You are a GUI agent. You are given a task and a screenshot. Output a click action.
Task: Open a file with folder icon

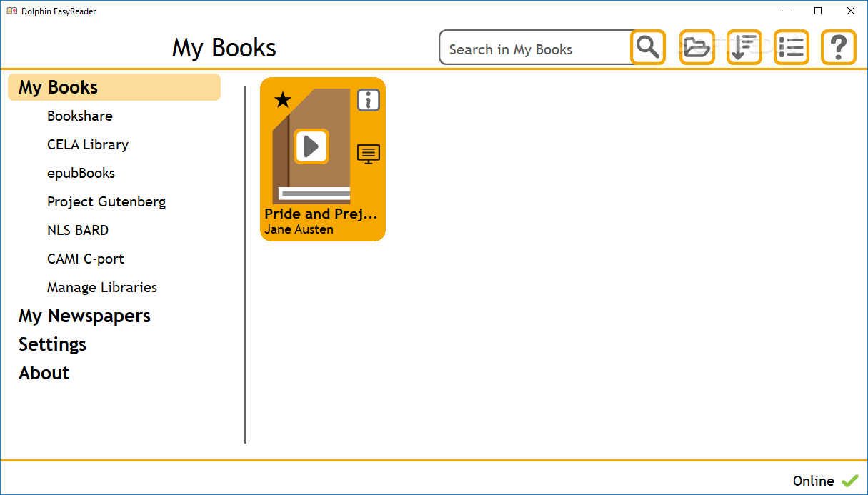click(x=697, y=48)
